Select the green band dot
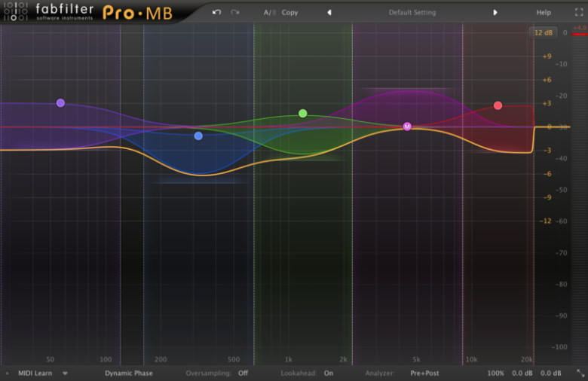Screen dimensions: 588x381 click(x=302, y=113)
